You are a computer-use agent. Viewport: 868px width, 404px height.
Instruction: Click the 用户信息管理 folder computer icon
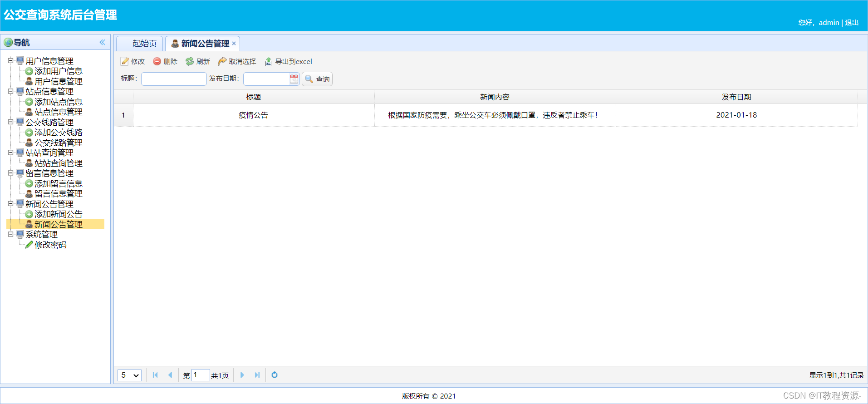coord(20,60)
